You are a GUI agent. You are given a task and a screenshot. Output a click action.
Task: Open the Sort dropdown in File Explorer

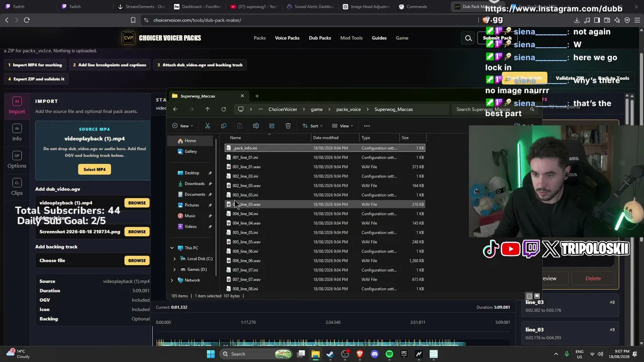312,126
